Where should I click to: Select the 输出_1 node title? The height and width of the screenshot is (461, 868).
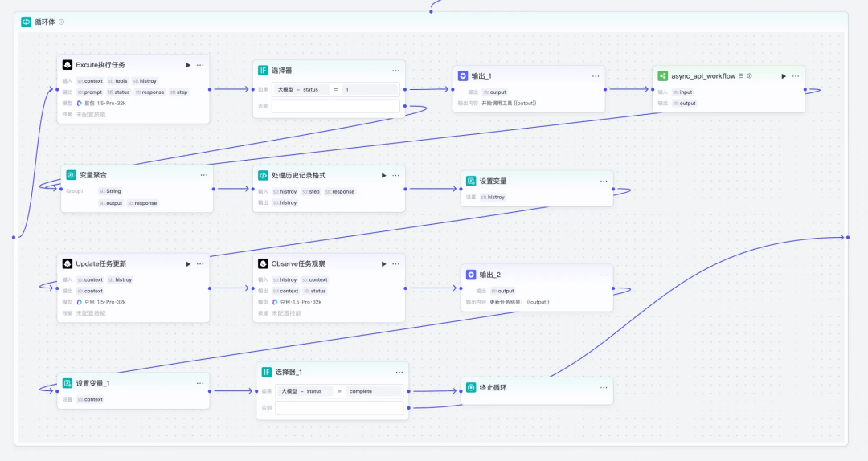point(481,75)
